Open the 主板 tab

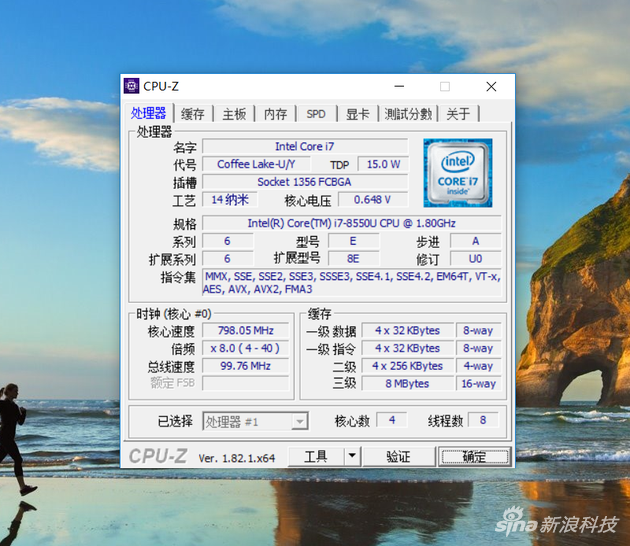click(234, 114)
